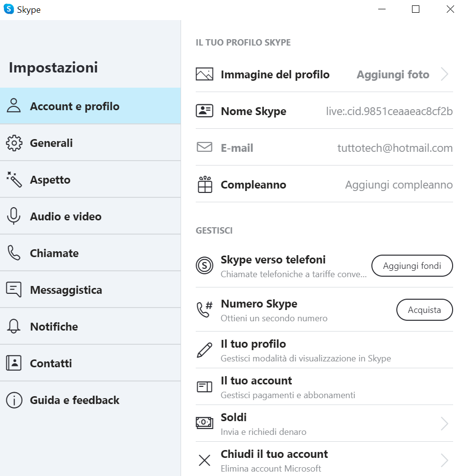The width and height of the screenshot is (458, 476).
Task: Click the Acquista button for Numero Skype
Action: [424, 309]
